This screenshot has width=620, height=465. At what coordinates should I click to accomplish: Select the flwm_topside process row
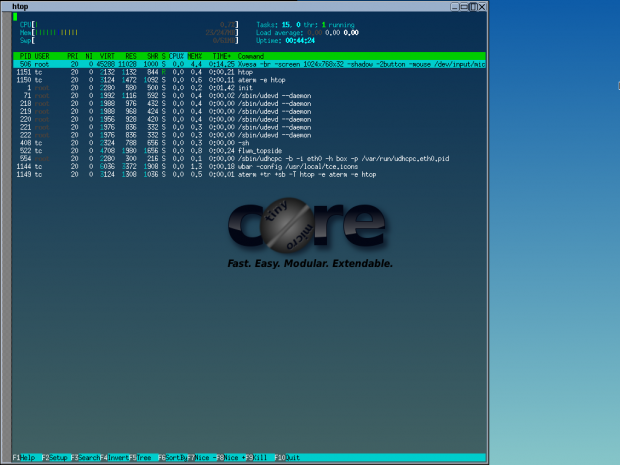coord(249,151)
